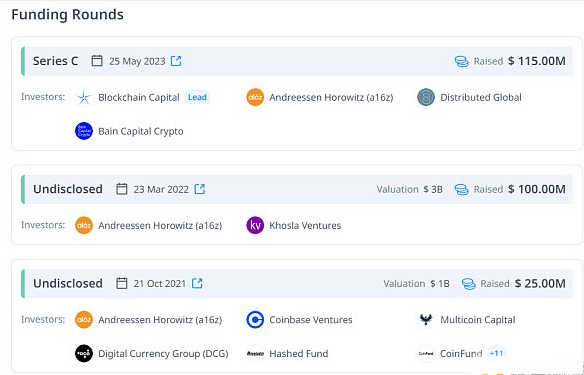Open Hashed Fund investor page

(x=299, y=353)
